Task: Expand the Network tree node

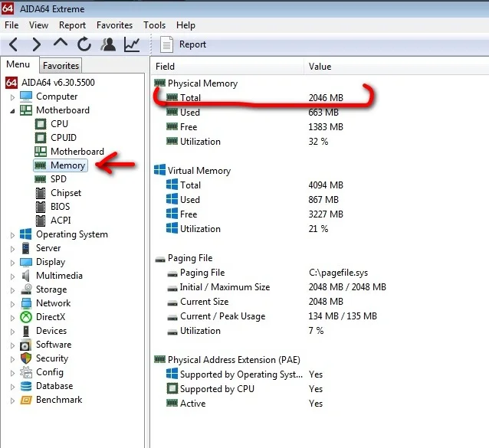Action: [12, 304]
